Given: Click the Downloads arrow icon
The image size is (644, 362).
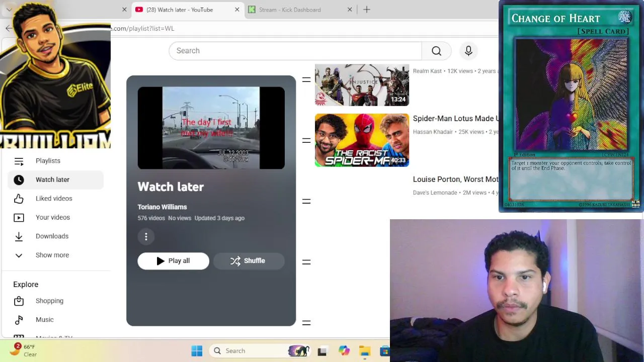Looking at the screenshot, I should point(19,236).
